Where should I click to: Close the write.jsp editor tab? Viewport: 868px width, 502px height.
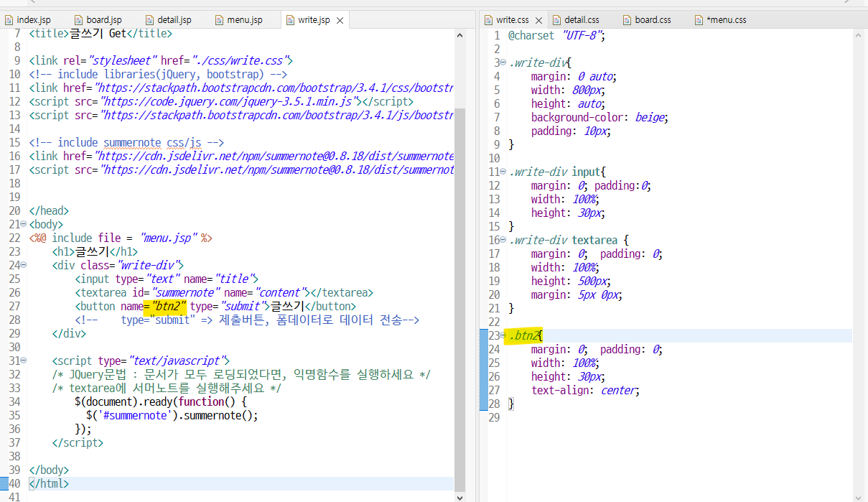340,21
